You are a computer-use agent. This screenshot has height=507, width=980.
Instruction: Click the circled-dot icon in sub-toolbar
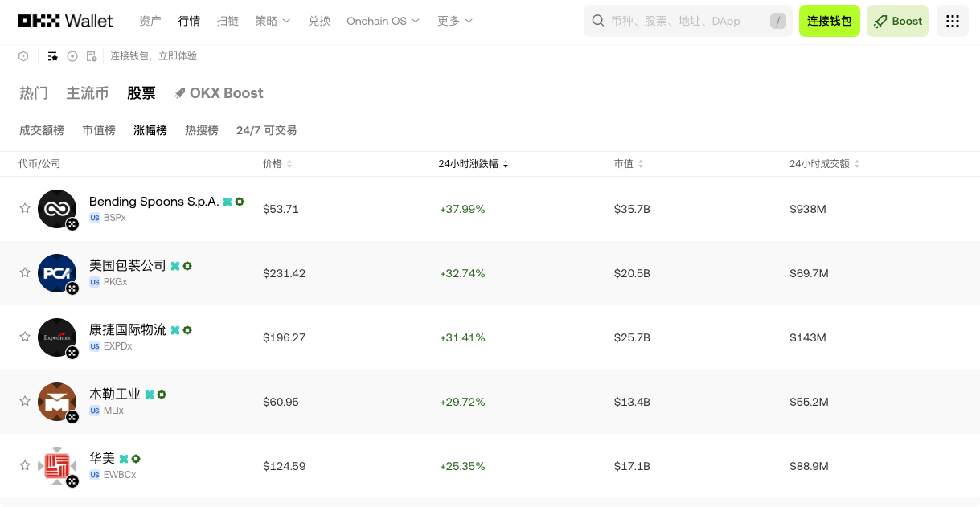point(72,56)
